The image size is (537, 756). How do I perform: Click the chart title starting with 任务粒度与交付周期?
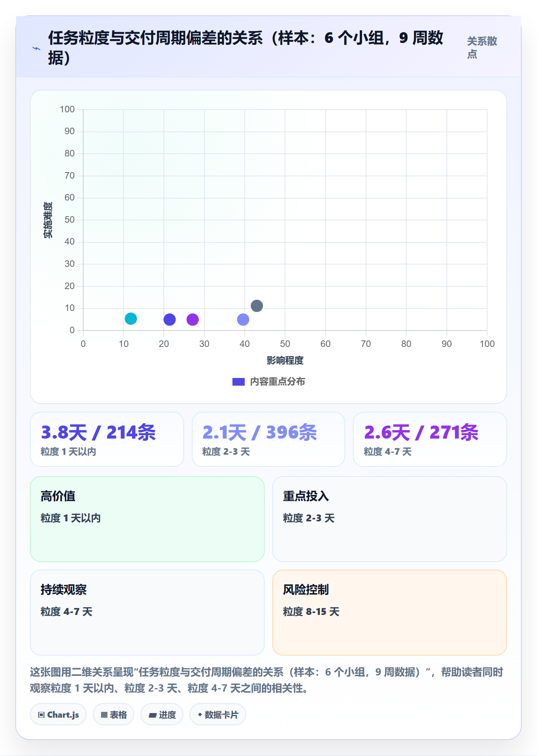(245, 48)
